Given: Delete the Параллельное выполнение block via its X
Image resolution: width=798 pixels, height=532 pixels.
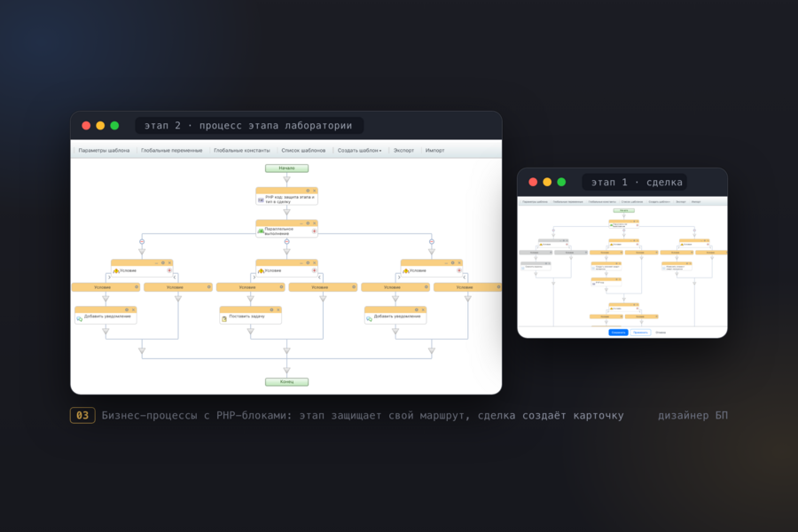Looking at the screenshot, I should [x=314, y=223].
